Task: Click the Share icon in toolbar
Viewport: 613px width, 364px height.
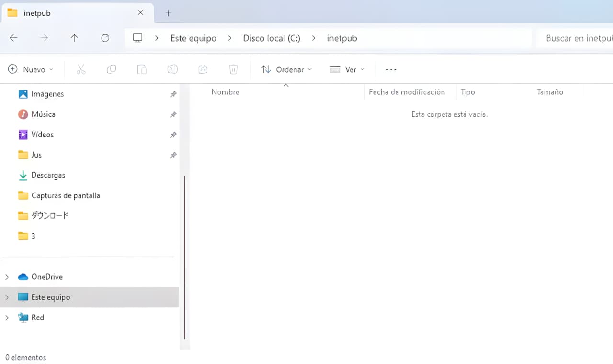Action: pyautogui.click(x=203, y=70)
